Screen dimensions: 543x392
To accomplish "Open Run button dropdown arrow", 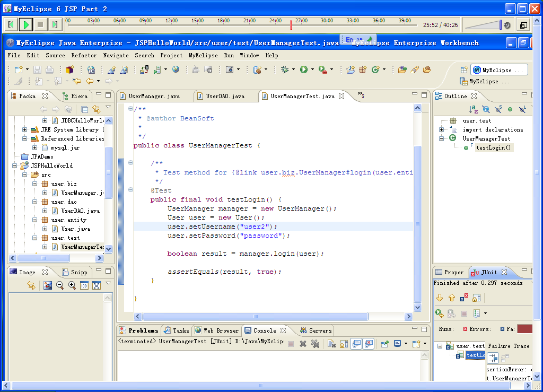I will tap(312, 69).
